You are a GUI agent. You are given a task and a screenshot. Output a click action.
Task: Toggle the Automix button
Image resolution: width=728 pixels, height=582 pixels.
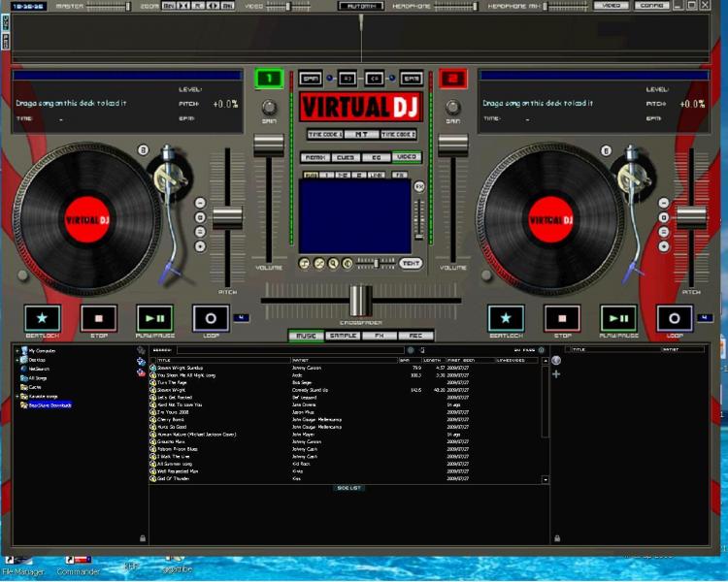coord(361,6)
